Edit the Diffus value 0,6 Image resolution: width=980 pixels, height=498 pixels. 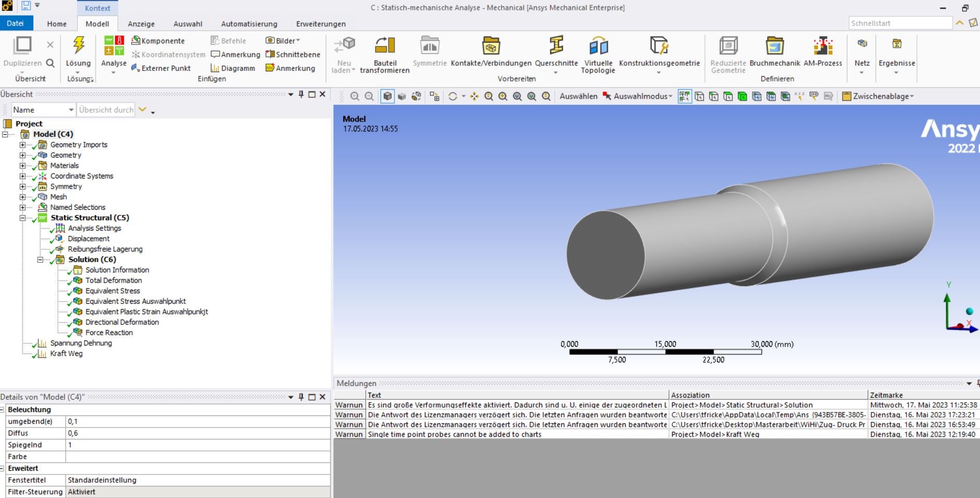(x=198, y=433)
